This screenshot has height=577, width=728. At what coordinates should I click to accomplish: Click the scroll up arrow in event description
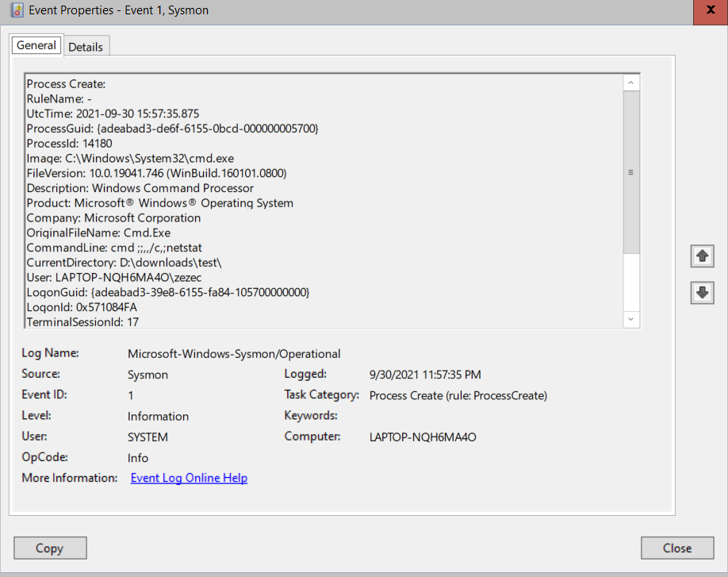tap(630, 83)
